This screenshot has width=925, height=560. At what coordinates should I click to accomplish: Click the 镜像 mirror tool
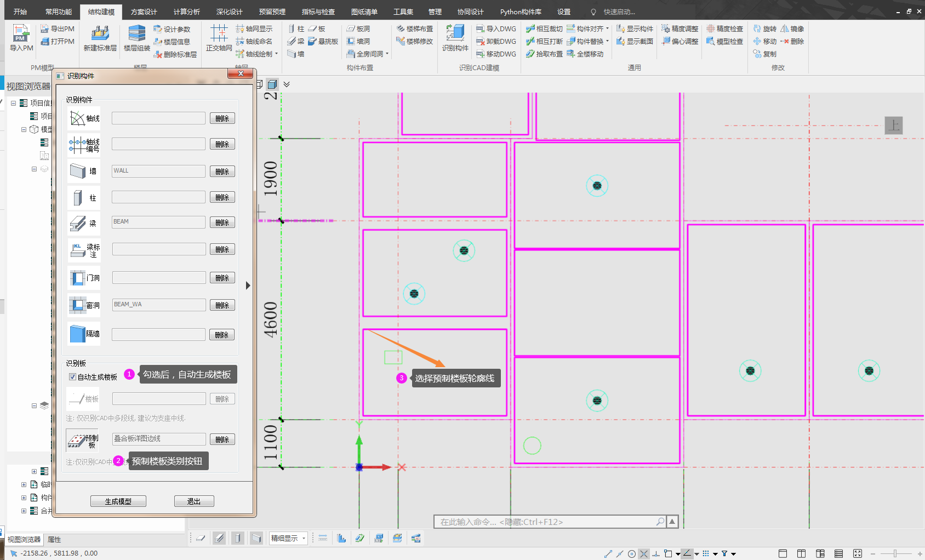point(792,29)
